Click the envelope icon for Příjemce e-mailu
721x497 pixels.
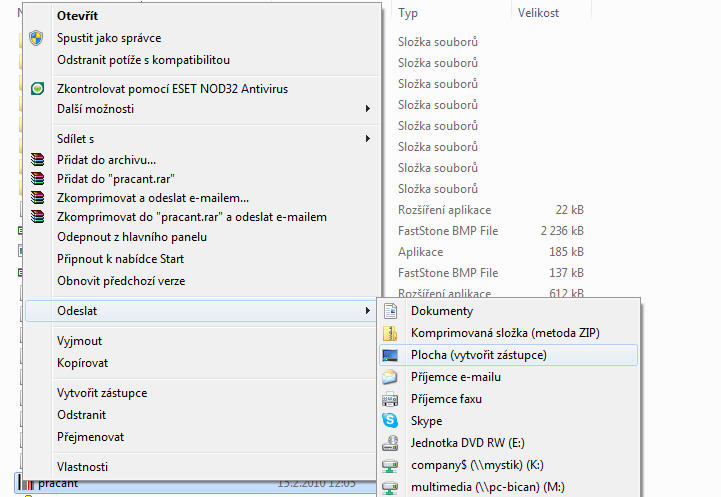pos(389,377)
